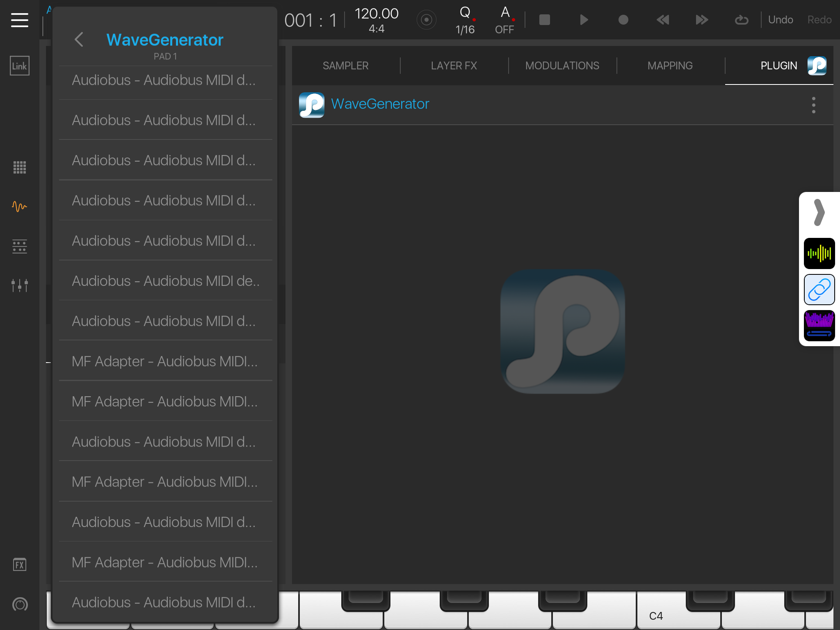
Task: Go back with the WaveGenerator chevron
Action: (x=79, y=40)
